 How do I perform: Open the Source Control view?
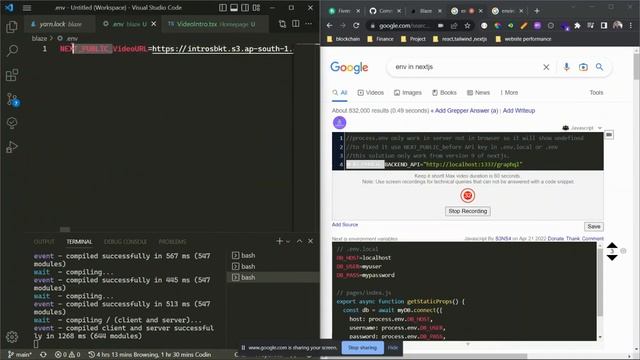(x=13, y=99)
